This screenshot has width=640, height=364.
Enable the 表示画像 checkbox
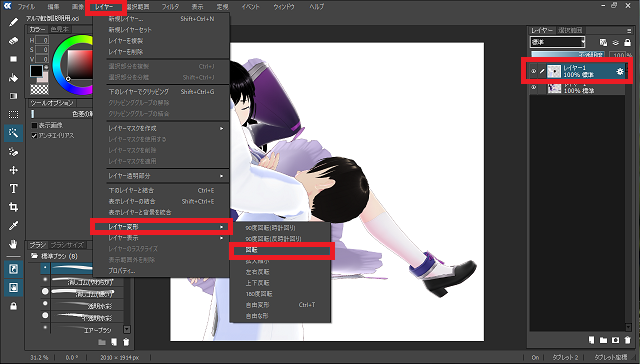tap(34, 125)
